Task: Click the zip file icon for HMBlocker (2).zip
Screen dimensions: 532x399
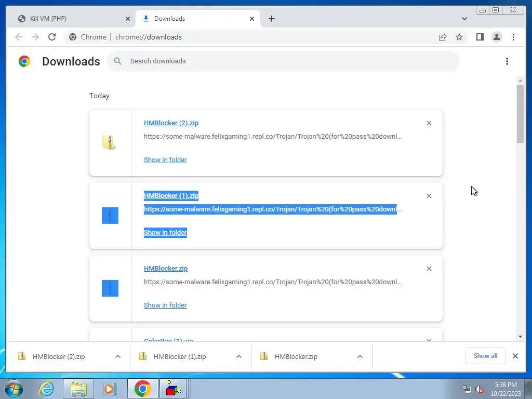Action: [109, 142]
